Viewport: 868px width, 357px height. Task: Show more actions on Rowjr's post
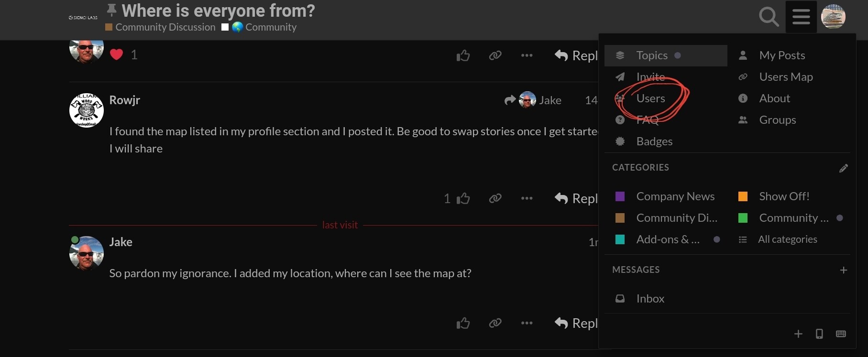pos(527,198)
